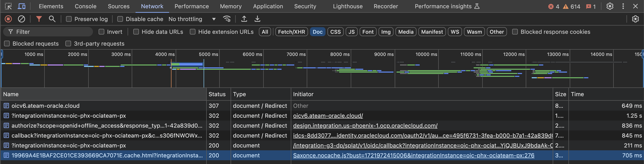Select the inspect element picker icon
Image resolution: width=644 pixels, height=164 pixels.
coord(8,6)
